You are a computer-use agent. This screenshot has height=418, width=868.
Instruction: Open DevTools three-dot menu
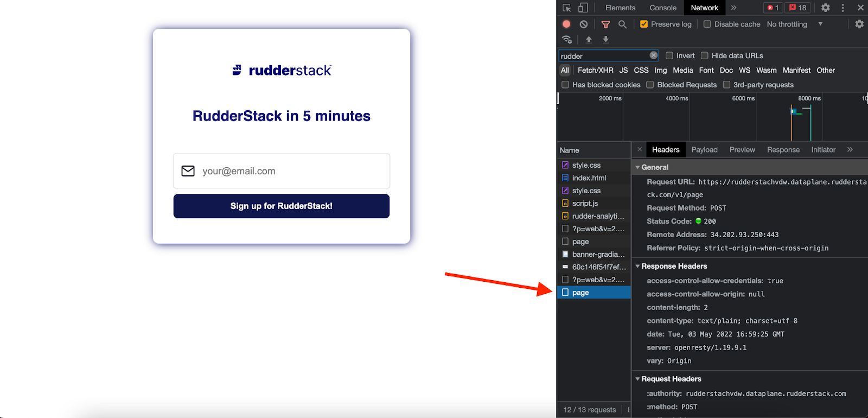pos(843,8)
